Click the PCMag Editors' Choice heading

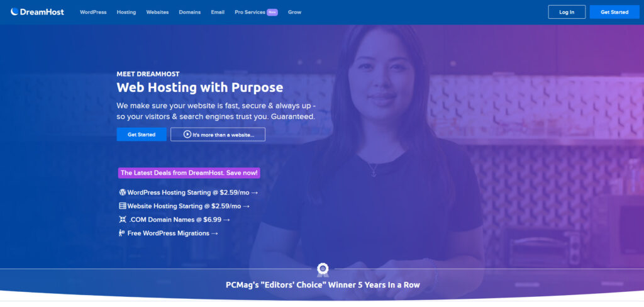323,285
